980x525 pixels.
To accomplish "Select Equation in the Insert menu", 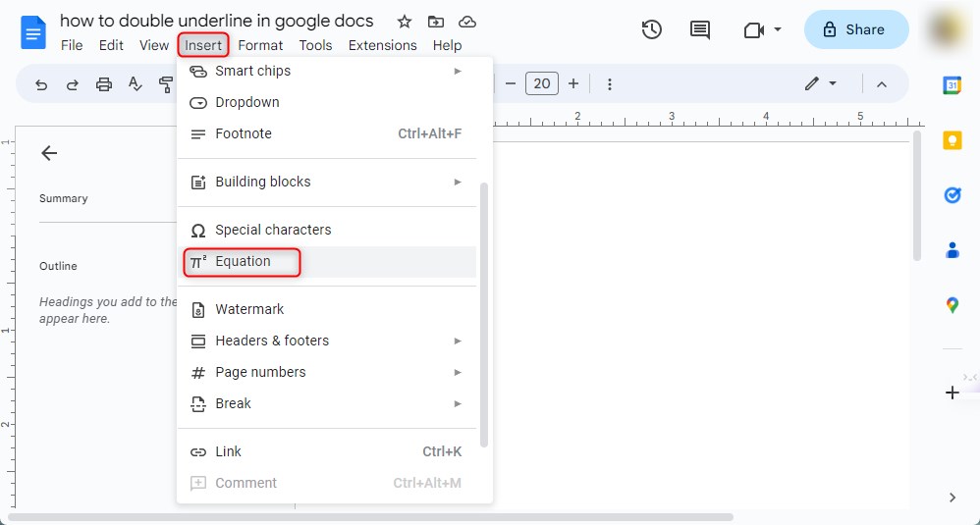I will [x=326, y=262].
